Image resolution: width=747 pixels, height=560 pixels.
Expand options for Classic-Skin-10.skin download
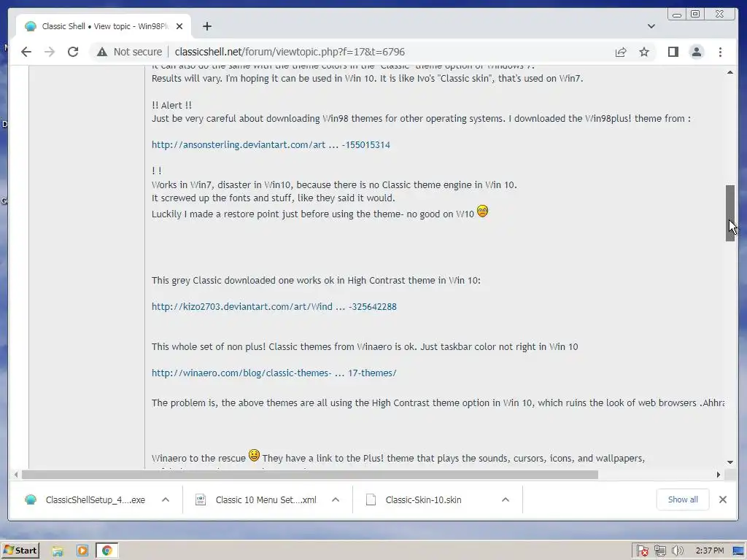click(x=506, y=499)
